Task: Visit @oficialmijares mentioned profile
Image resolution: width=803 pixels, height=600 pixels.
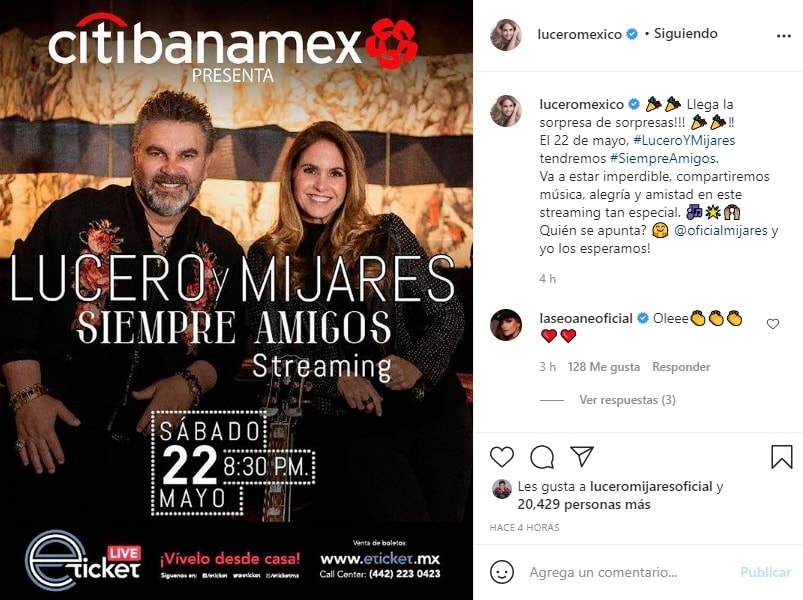Action: click(721, 230)
